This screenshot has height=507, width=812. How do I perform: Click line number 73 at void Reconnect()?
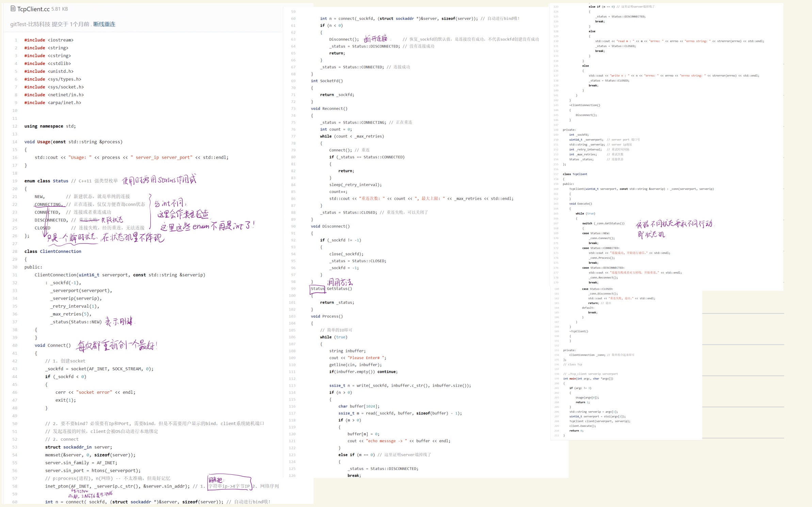293,108
